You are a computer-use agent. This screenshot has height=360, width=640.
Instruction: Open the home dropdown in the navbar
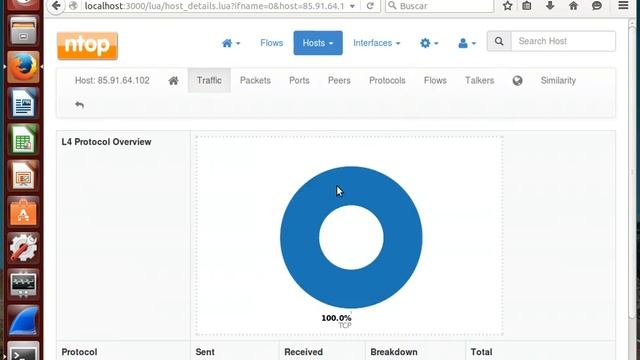tap(231, 43)
